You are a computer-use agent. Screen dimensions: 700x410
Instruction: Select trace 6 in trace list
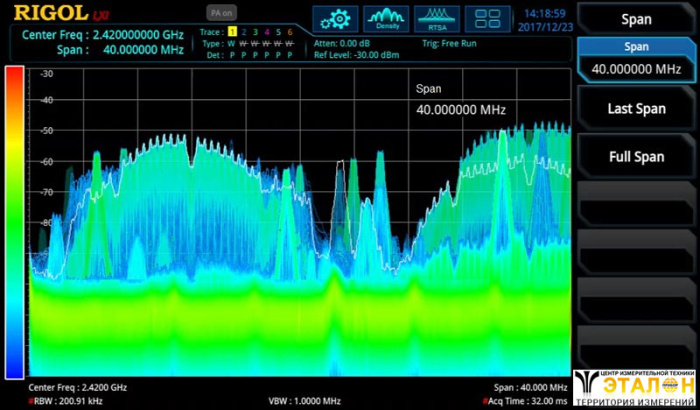pos(290,33)
